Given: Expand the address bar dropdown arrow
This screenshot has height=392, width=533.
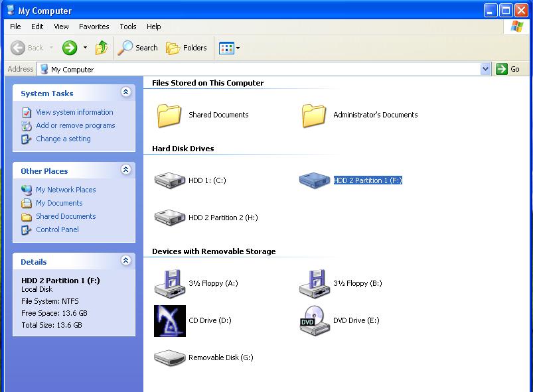Looking at the screenshot, I should coord(485,69).
